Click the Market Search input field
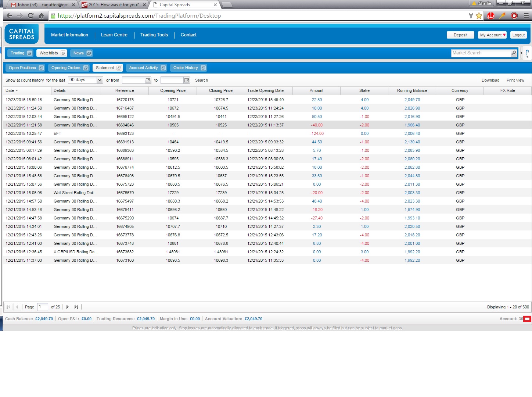Screen dimensions: 532x397 pos(481,53)
